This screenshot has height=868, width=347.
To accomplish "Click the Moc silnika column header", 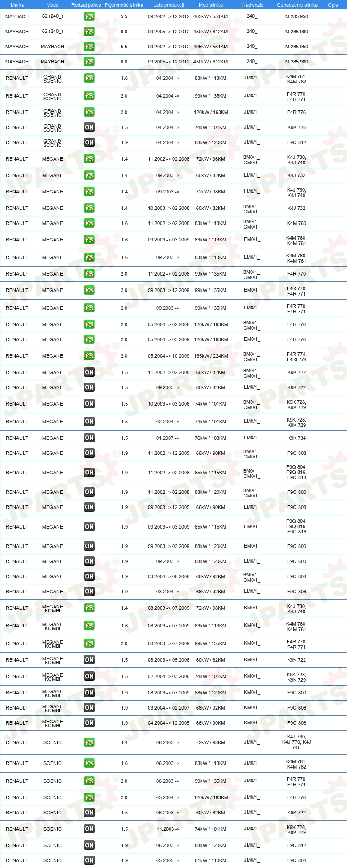I will [x=211, y=5].
